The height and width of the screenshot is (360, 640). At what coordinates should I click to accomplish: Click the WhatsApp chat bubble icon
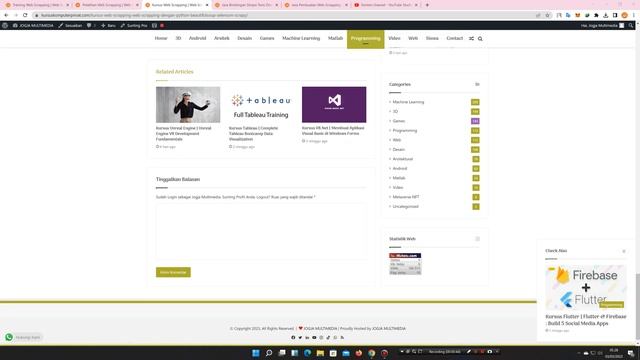9,337
